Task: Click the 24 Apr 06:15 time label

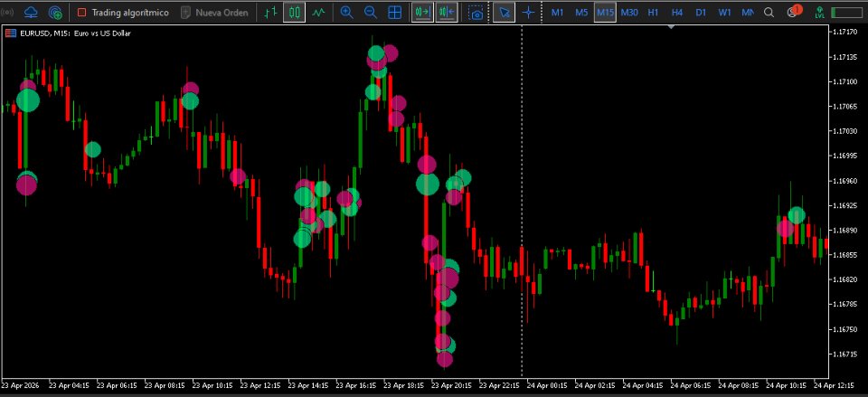Action: pyautogui.click(x=692, y=385)
